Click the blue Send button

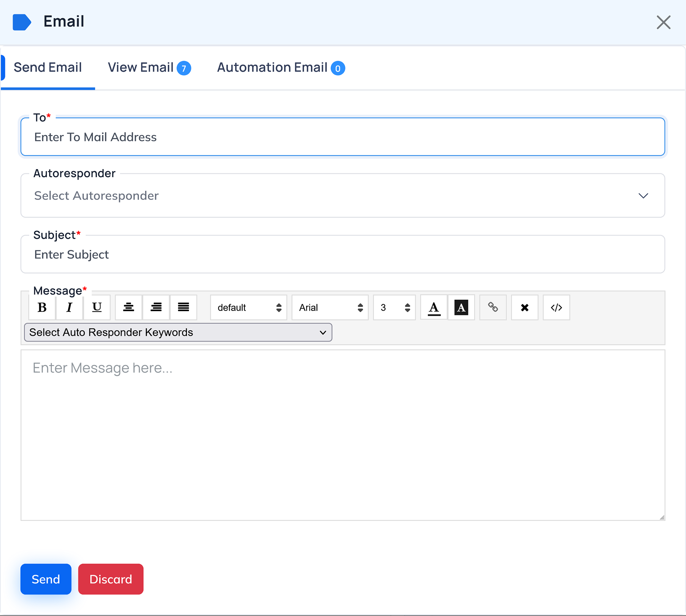coord(46,579)
